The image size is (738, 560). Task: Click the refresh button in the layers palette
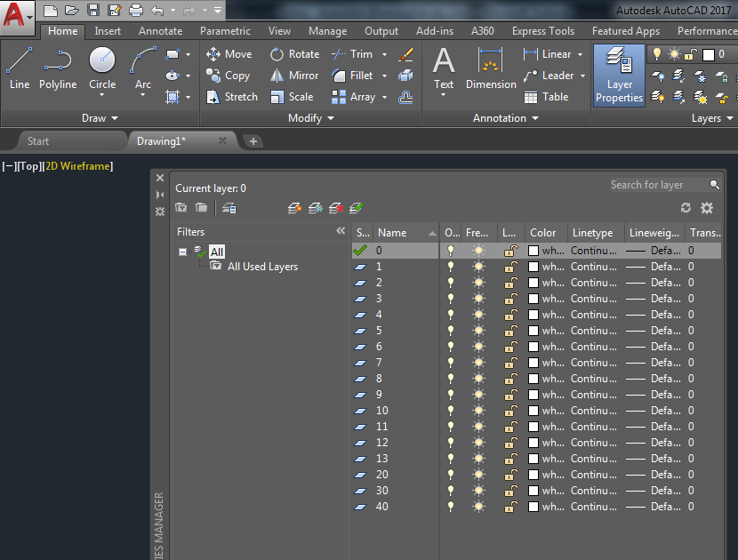pos(685,207)
